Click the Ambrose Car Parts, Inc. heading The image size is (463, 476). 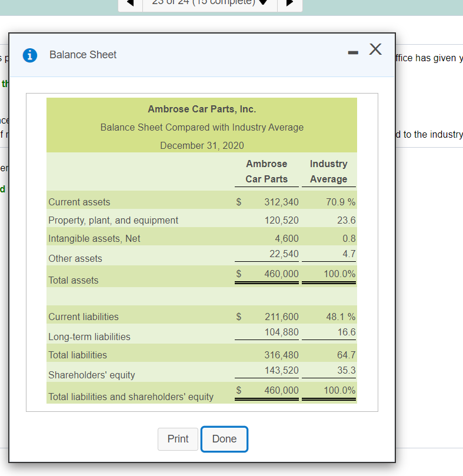[x=202, y=109]
